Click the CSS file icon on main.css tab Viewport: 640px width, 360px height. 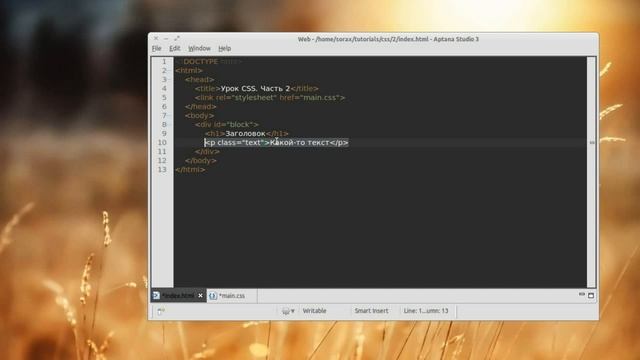(213, 296)
